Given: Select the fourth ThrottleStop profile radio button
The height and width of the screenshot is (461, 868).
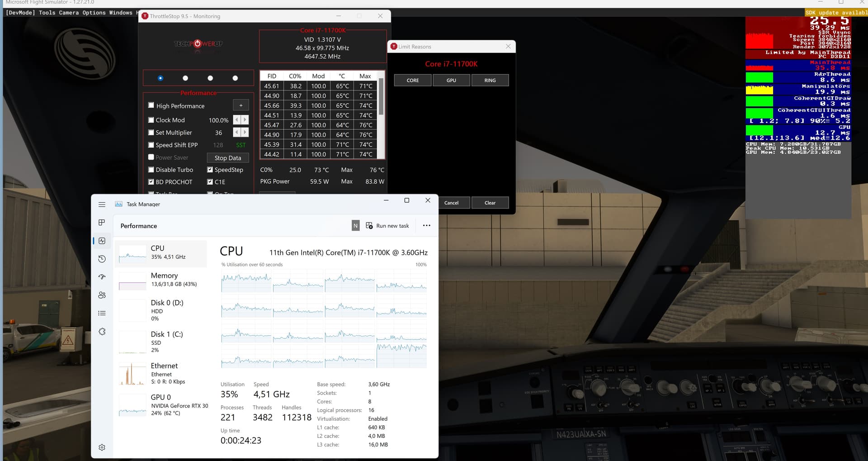Looking at the screenshot, I should (x=235, y=78).
